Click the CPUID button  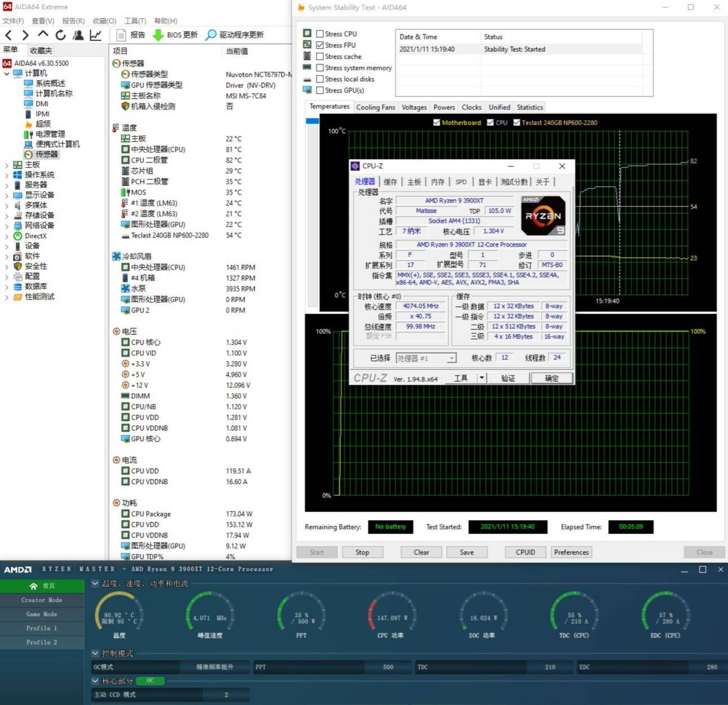tap(526, 552)
